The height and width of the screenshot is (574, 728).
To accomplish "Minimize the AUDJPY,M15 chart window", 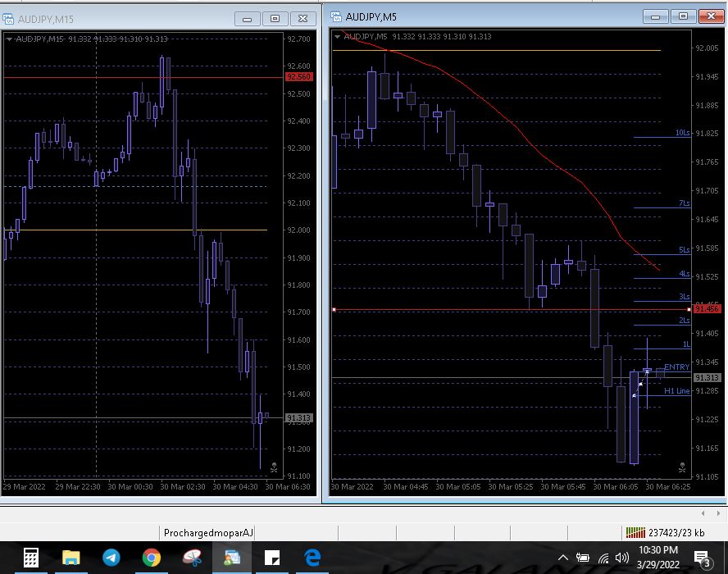I will (247, 19).
